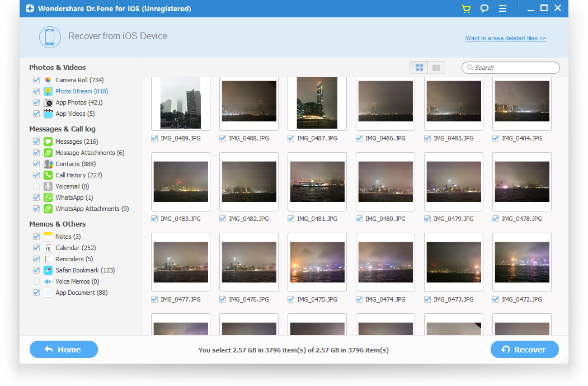This screenshot has height=386, width=588.
Task: Toggle the App Videos checkbox
Action: [36, 114]
